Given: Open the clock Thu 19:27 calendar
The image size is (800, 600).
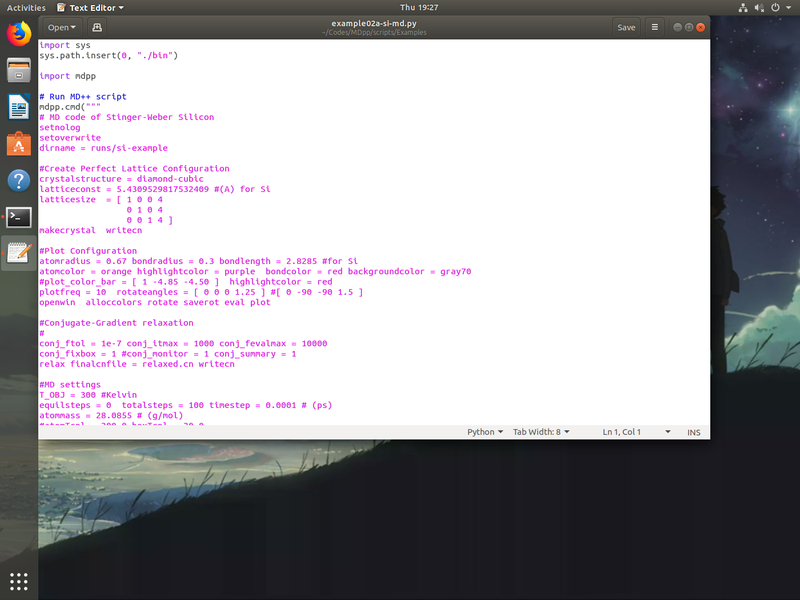Looking at the screenshot, I should pyautogui.click(x=419, y=8).
